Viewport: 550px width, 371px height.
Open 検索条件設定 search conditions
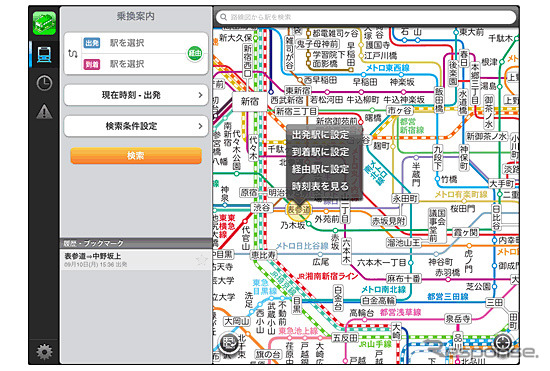(136, 126)
